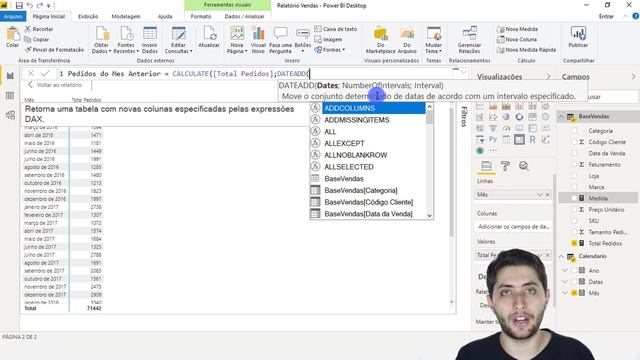Viewport: 640px width, 360px height.
Task: Untick Total Pedidos field checkbox
Action: (574, 243)
